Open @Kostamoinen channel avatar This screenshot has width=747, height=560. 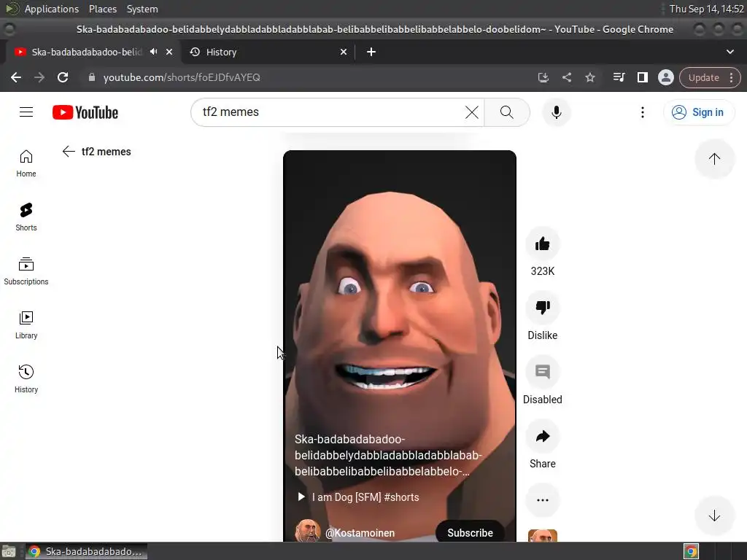tap(307, 531)
